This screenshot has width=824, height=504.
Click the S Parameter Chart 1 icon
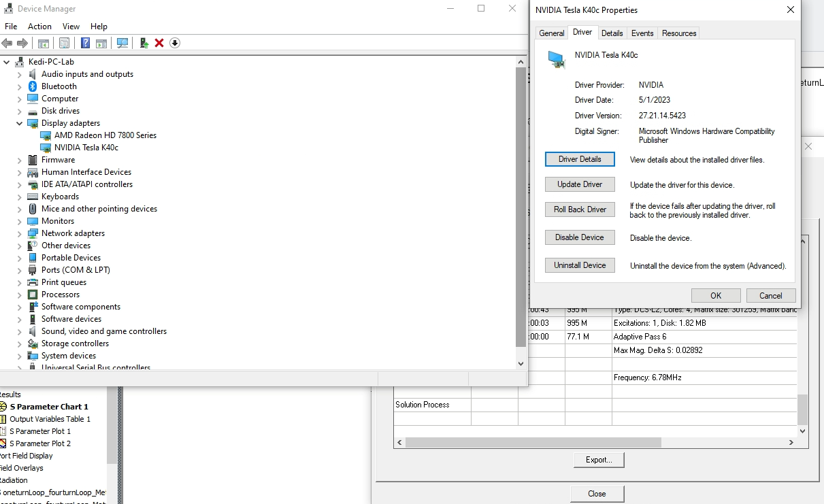pyautogui.click(x=3, y=407)
